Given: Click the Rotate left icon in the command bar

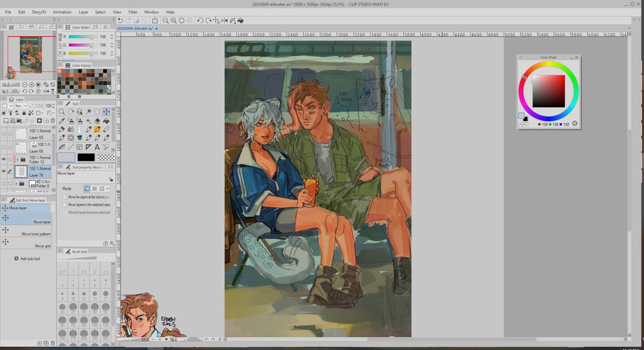Looking at the screenshot, I should tap(200, 21).
